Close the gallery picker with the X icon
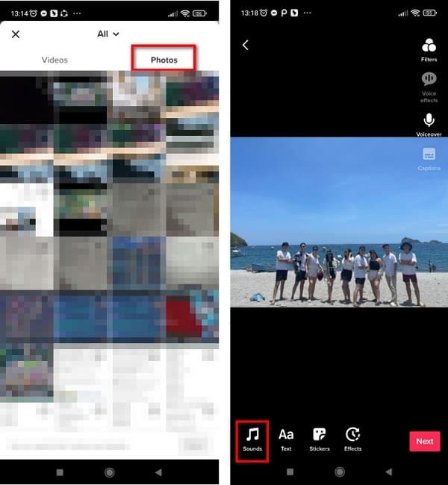 click(16, 34)
